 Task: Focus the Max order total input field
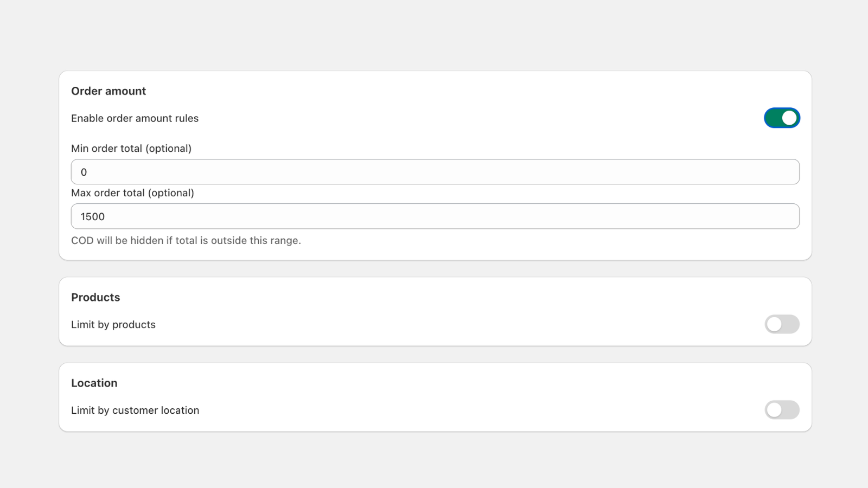pos(435,216)
